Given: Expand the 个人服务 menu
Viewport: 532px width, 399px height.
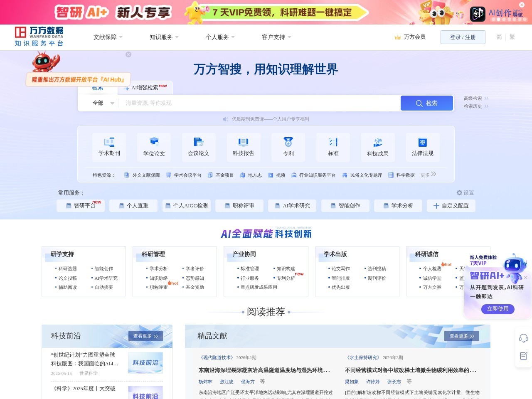Looking at the screenshot, I should (x=220, y=37).
